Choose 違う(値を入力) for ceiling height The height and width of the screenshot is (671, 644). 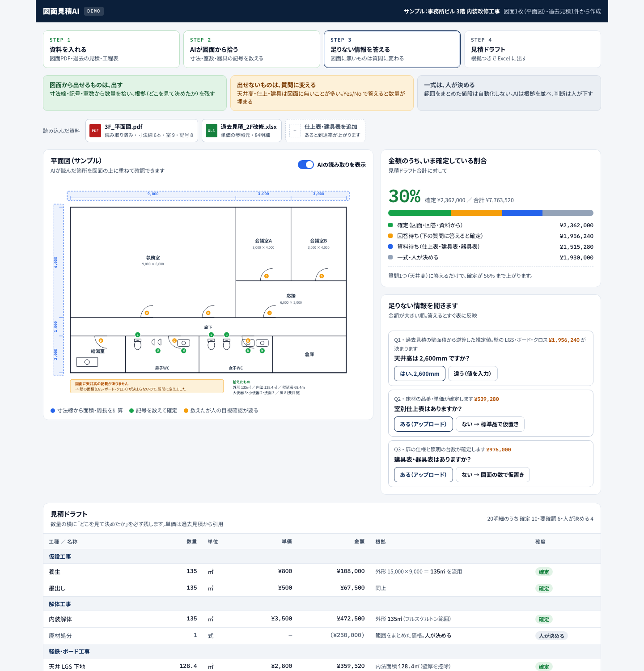pos(473,374)
